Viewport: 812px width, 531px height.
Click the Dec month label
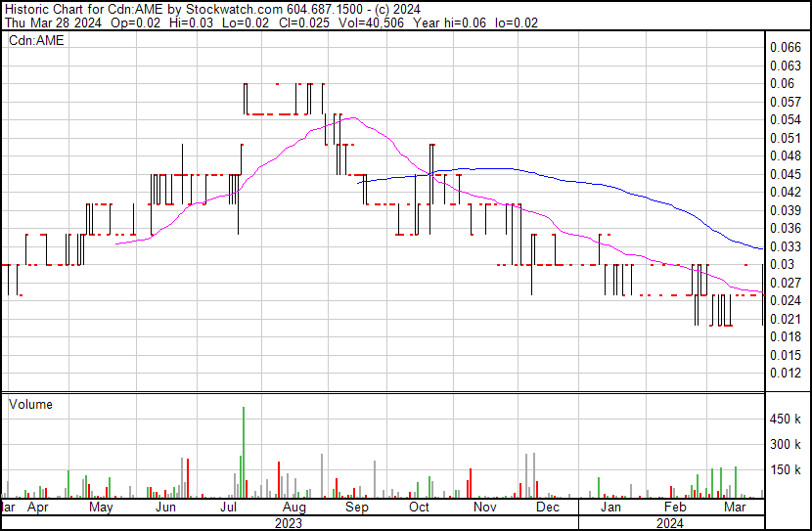547,508
